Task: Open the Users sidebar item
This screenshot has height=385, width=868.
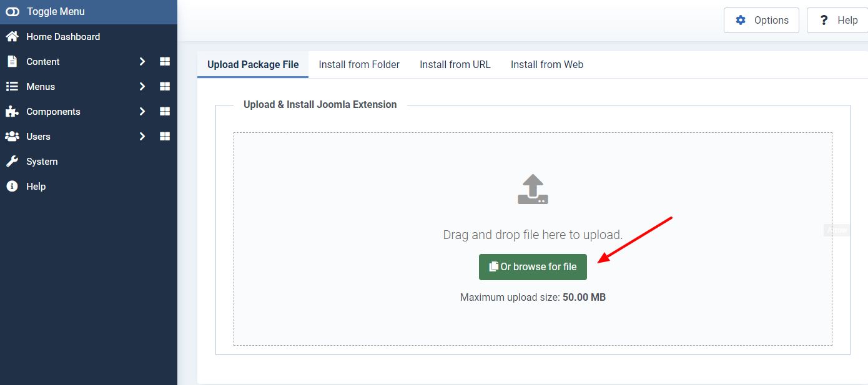Action: [38, 137]
